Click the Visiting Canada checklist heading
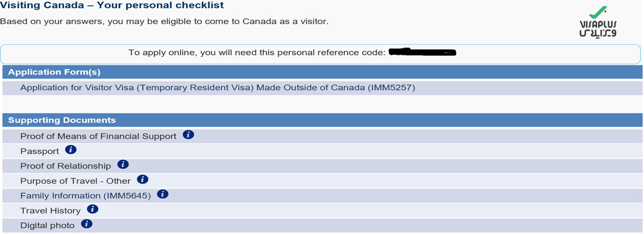Image resolution: width=644 pixels, height=234 pixels. click(112, 6)
